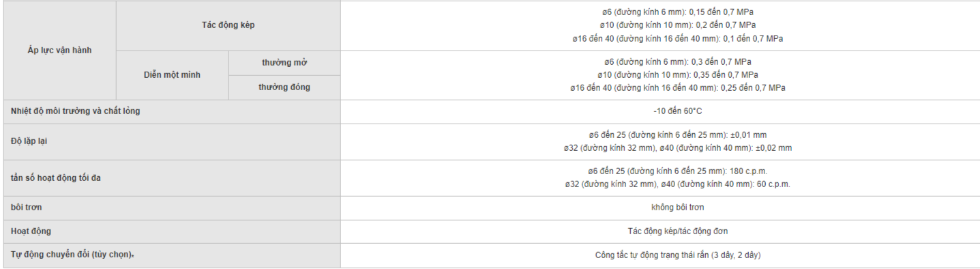Select the 'thường mở' cell
This screenshot has height=269, width=980.
(x=284, y=63)
